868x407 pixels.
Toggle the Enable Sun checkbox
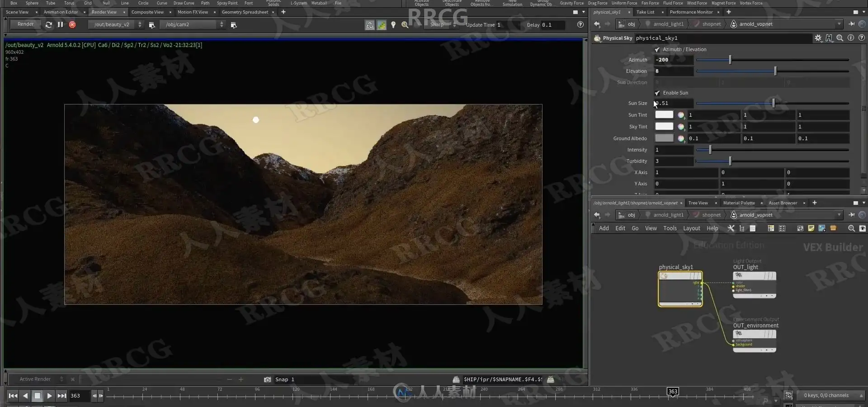[x=657, y=93]
